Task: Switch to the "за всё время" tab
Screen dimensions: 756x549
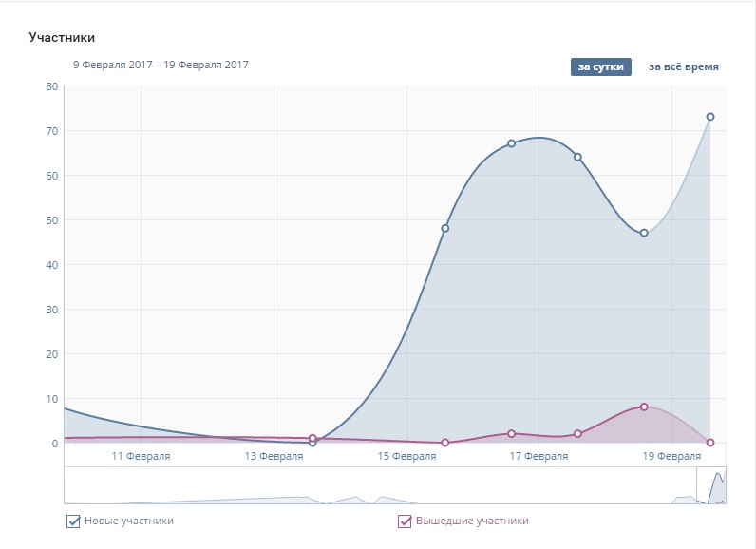Action: pos(683,66)
